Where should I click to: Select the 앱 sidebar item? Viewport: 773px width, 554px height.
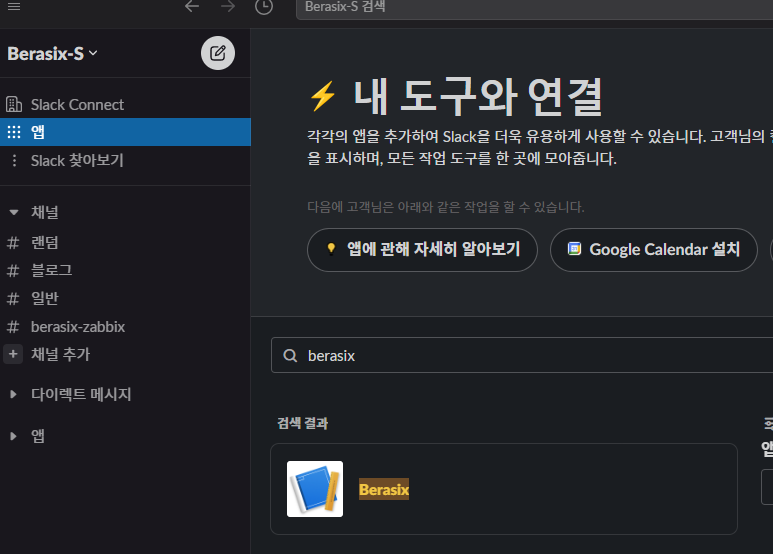click(x=125, y=132)
